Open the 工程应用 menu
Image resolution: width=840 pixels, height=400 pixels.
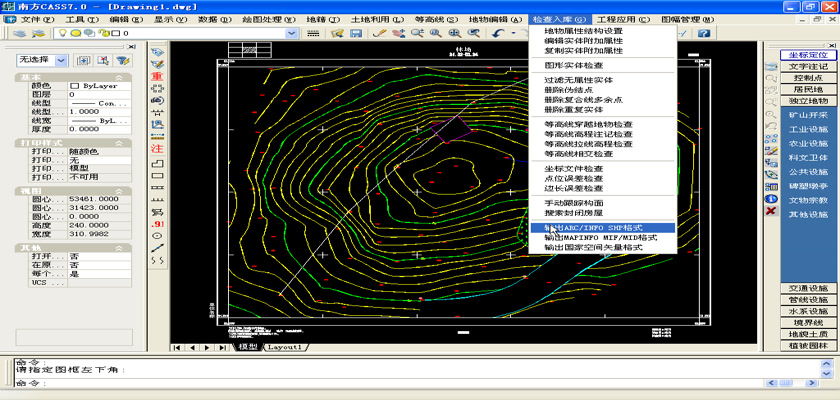point(623,19)
